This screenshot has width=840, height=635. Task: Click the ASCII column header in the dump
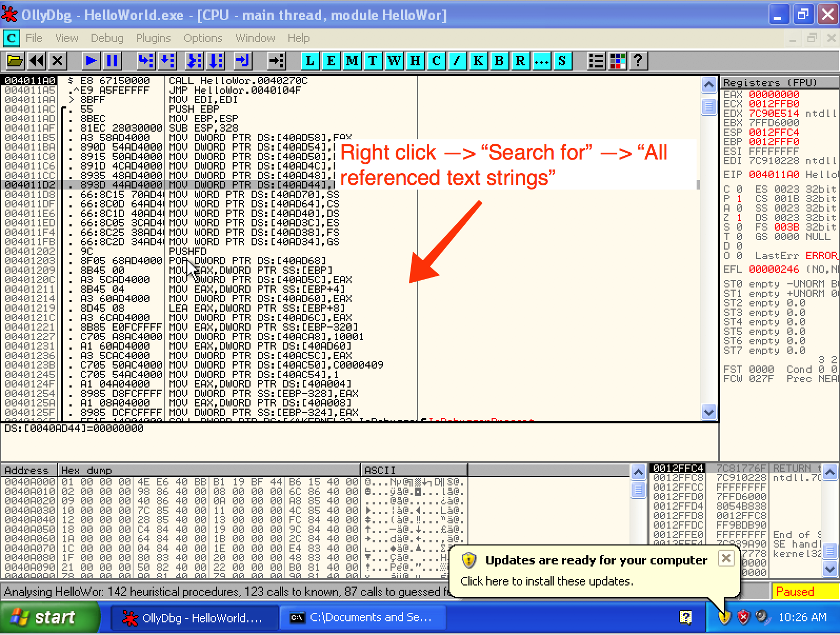(414, 470)
